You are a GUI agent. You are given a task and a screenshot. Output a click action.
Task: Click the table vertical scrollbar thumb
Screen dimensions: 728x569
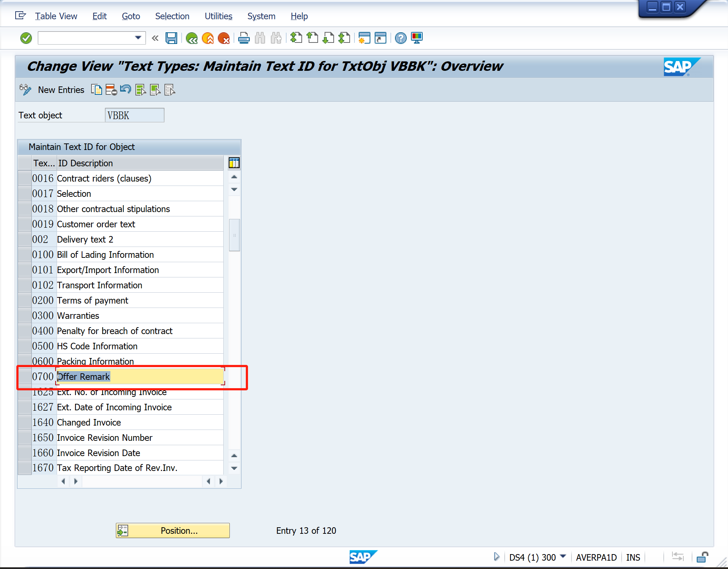coord(234,235)
